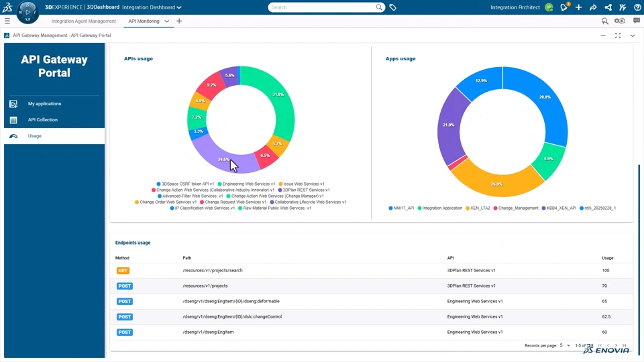Open the user profile avatar
This screenshot has width=644, height=362.
click(549, 7)
